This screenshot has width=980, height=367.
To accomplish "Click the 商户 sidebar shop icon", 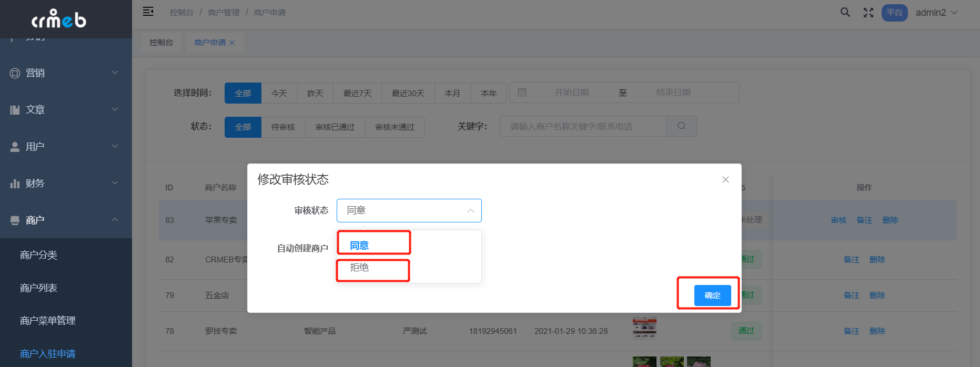I will tap(15, 220).
